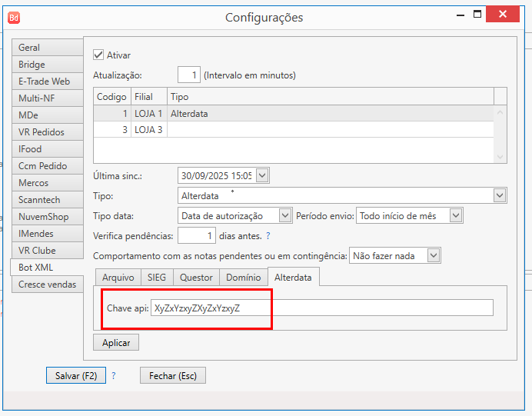Click the Bd app icon in title bar

pos(14,17)
